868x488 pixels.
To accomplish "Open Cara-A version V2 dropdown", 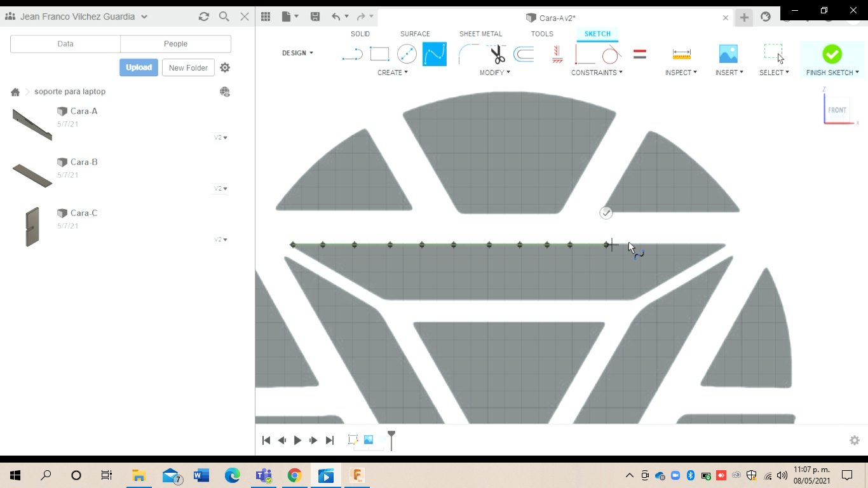I will pyautogui.click(x=220, y=137).
